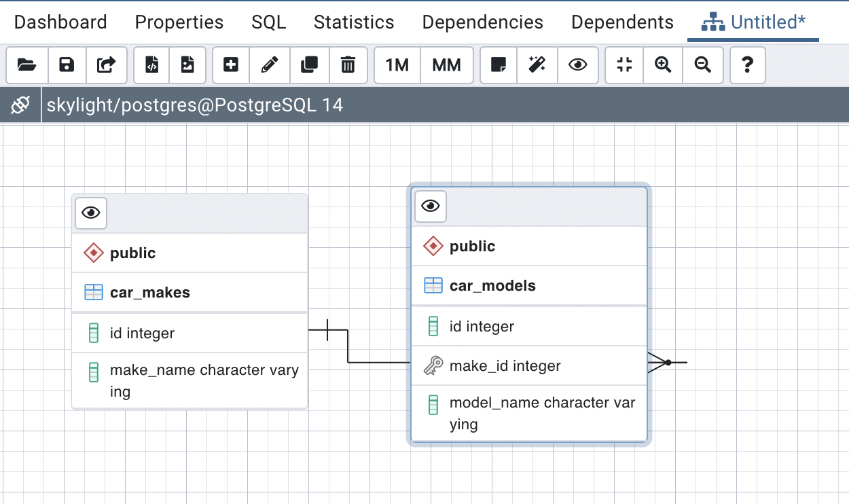The image size is (849, 504).
Task: Add a one-to-many link (1M)
Action: [x=397, y=65]
